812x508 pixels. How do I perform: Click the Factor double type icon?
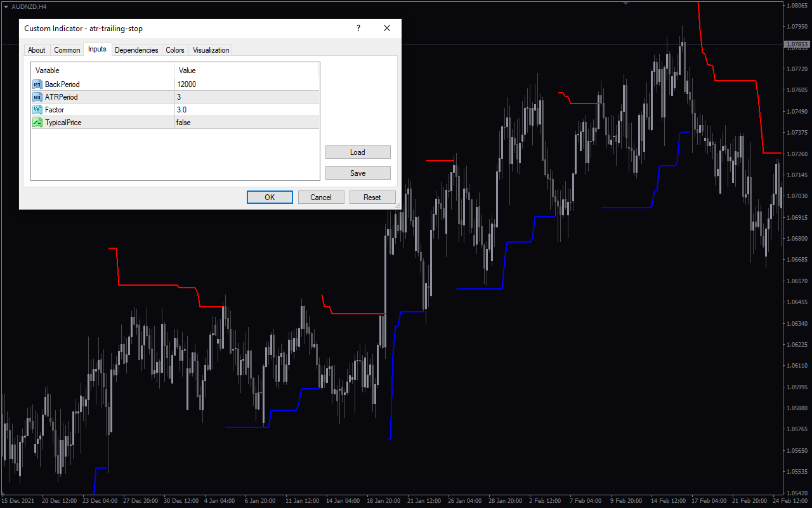(x=37, y=110)
